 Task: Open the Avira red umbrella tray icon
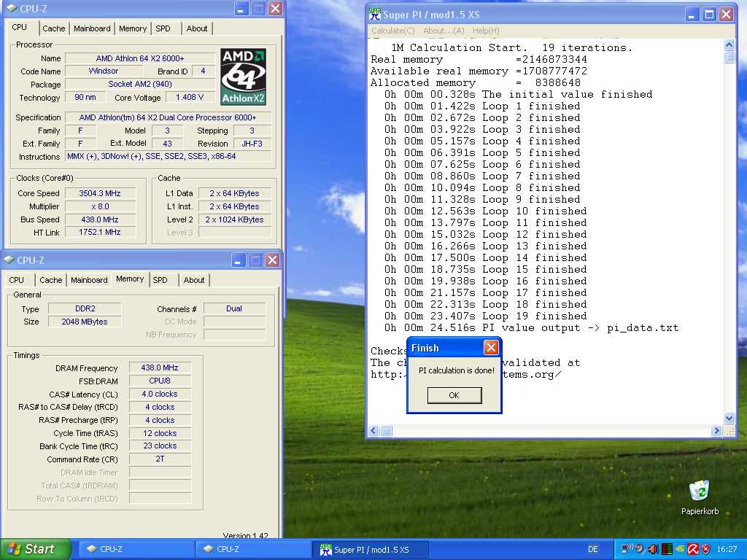tap(693, 549)
